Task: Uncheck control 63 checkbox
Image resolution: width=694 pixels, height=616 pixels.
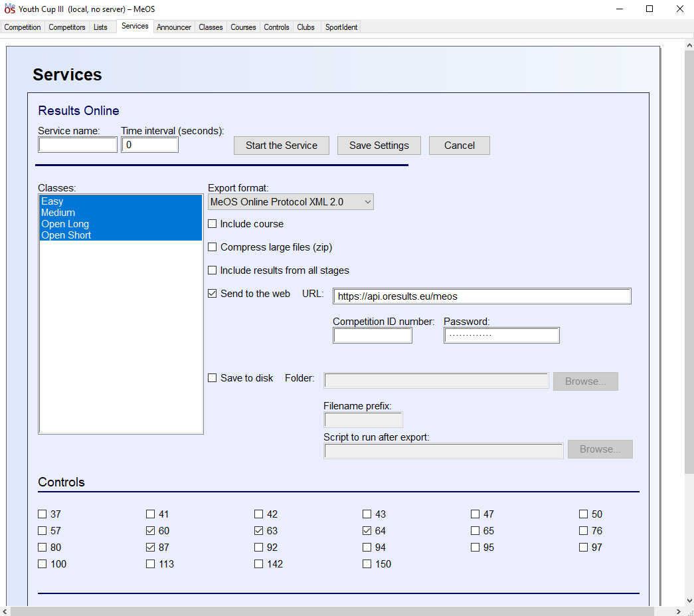Action: click(x=259, y=531)
